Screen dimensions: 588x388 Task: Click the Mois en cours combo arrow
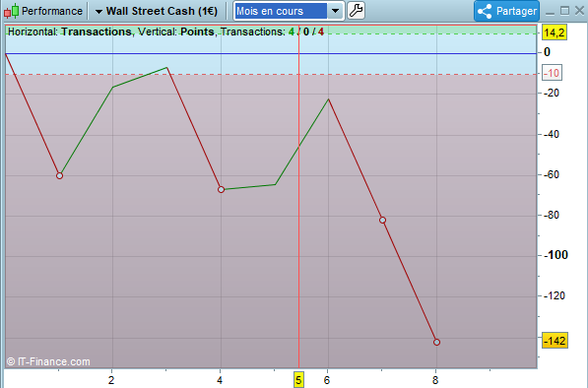(335, 11)
